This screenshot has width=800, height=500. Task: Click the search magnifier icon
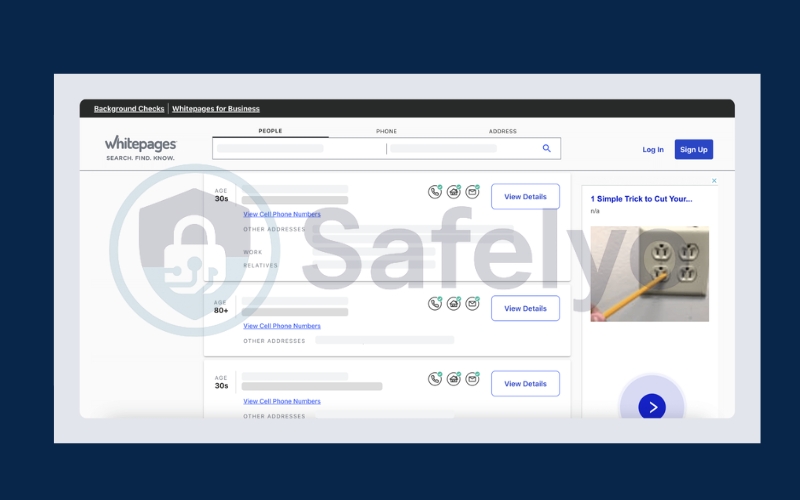pyautogui.click(x=546, y=148)
